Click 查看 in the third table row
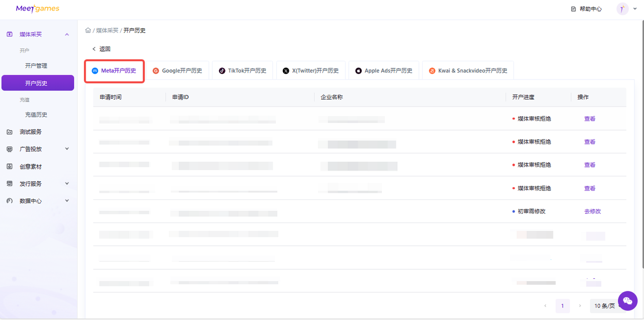 click(x=590, y=165)
